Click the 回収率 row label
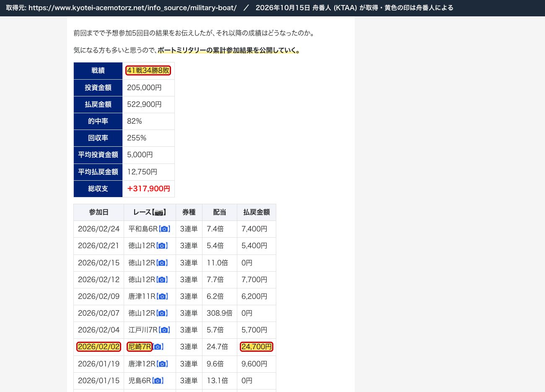545x392 pixels. click(x=98, y=138)
